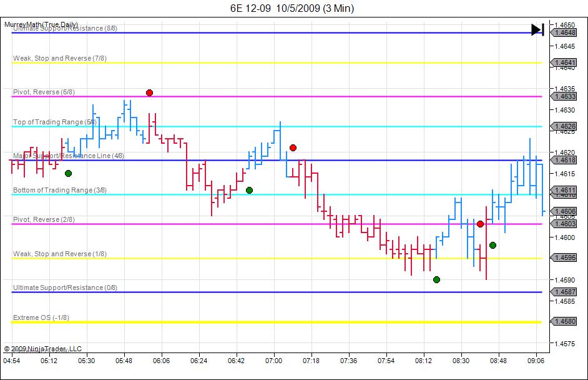
Task: Click the 1.4650 price axis label
Action: 565,25
